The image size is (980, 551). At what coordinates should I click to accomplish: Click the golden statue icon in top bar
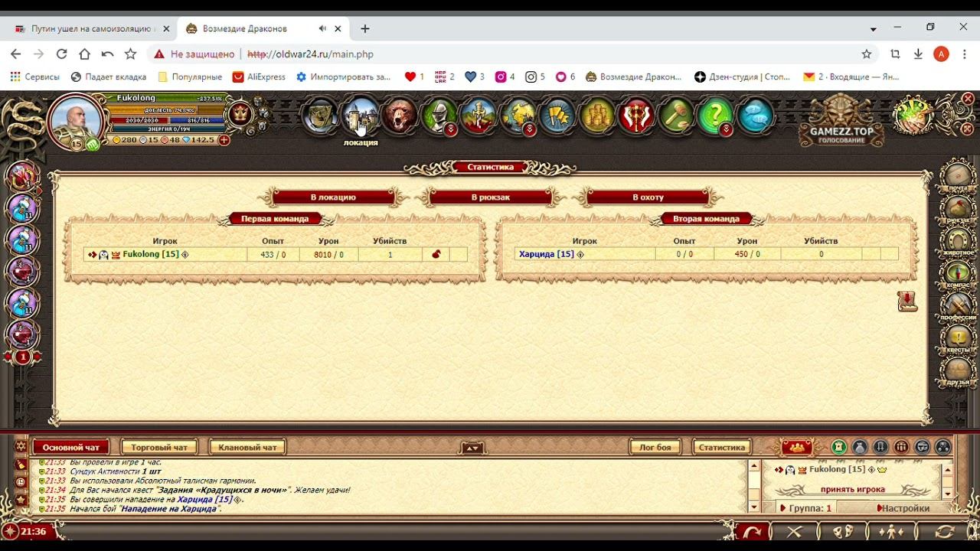coord(479,116)
